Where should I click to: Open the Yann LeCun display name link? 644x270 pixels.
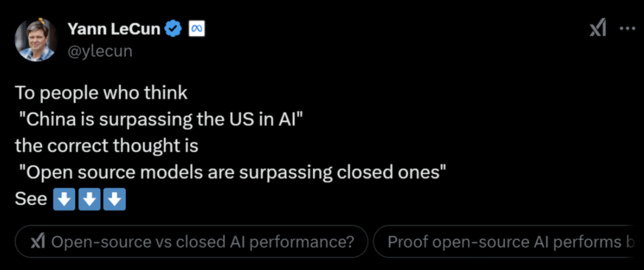coord(114,29)
